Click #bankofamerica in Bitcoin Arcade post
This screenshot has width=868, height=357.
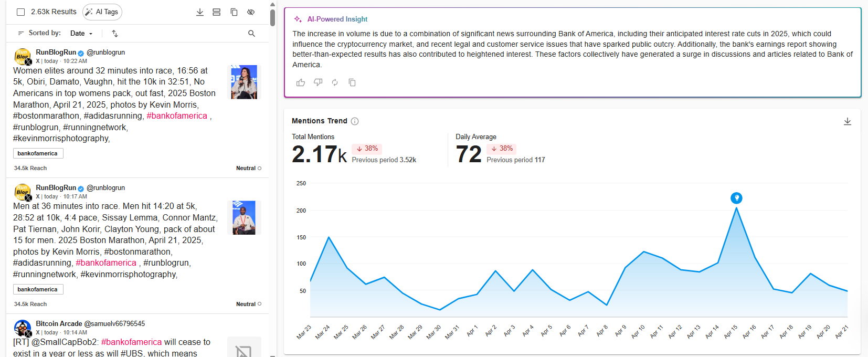pyautogui.click(x=132, y=342)
